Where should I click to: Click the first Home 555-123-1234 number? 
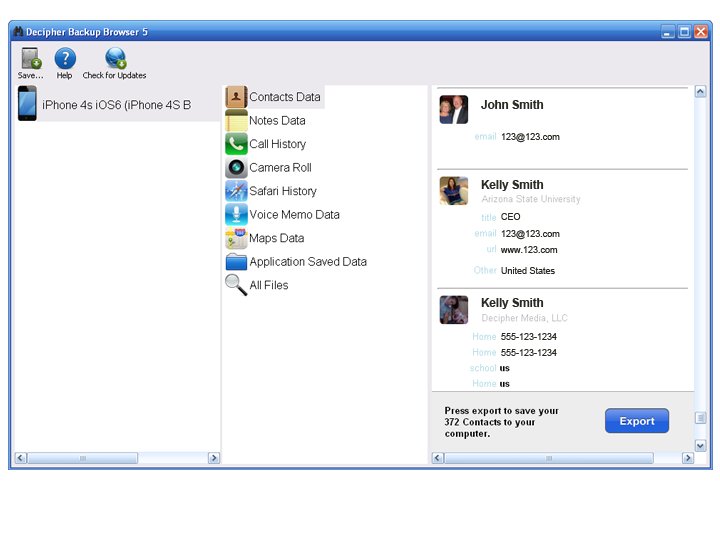point(529,337)
